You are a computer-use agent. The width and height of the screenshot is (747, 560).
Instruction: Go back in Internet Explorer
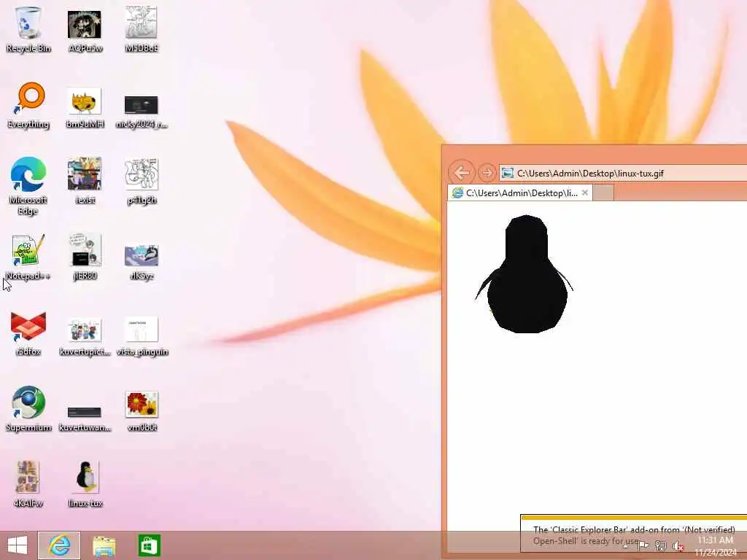pos(461,172)
